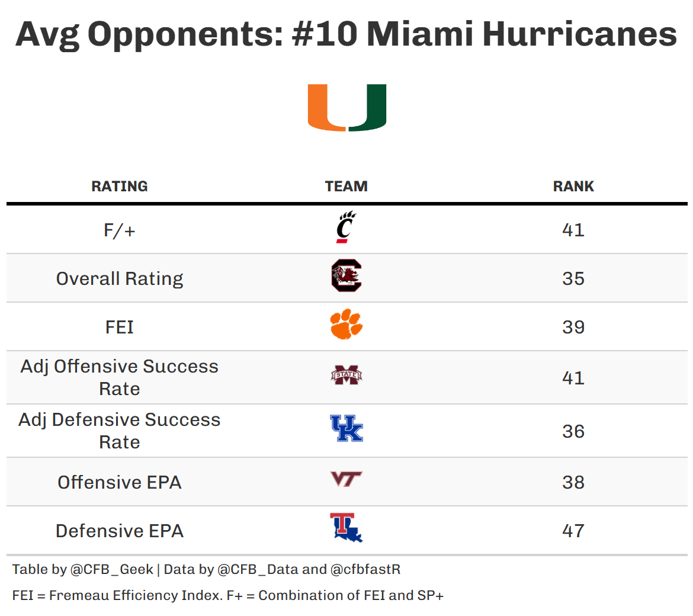
Task: Click the Virginia Tech VT logo
Action: (346, 479)
